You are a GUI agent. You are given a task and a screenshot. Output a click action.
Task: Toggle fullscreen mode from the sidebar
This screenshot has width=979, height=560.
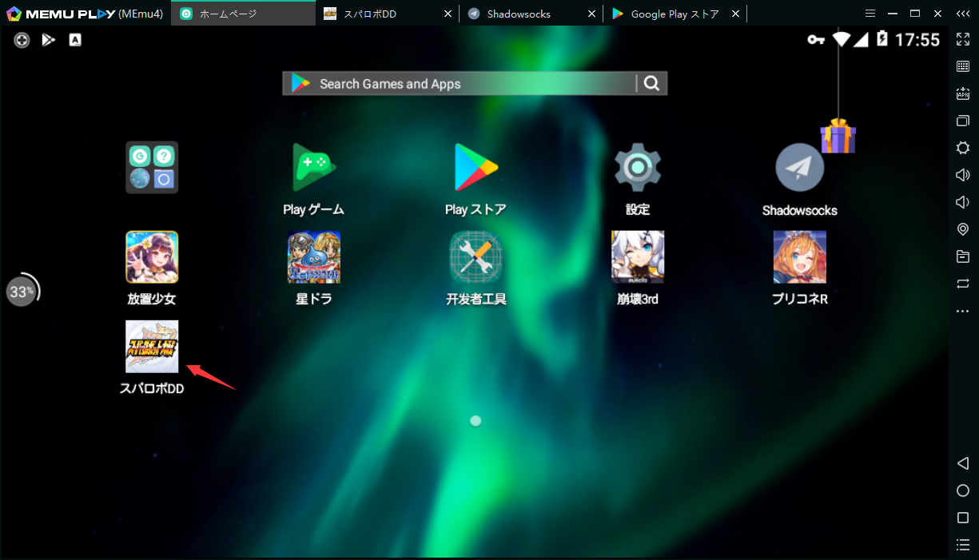(x=962, y=39)
